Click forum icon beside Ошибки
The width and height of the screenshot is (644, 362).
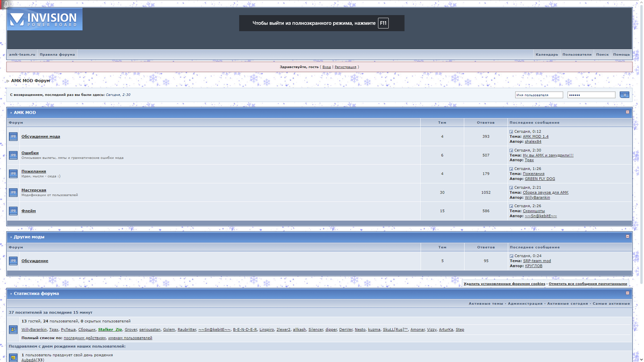coord(13,155)
